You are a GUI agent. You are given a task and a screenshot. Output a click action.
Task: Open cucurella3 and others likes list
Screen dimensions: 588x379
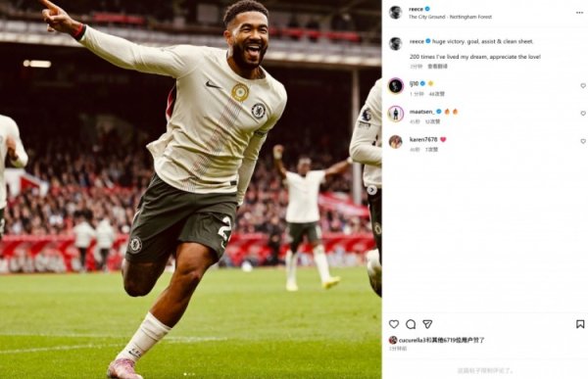click(x=441, y=340)
